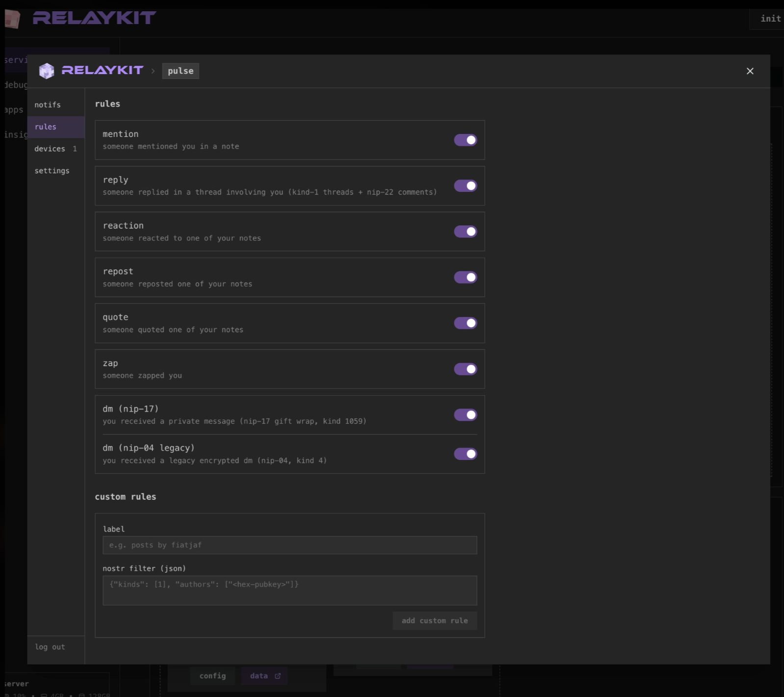This screenshot has width=784, height=697.
Task: Click the pulse breadcrumb chip
Action: pyautogui.click(x=181, y=71)
